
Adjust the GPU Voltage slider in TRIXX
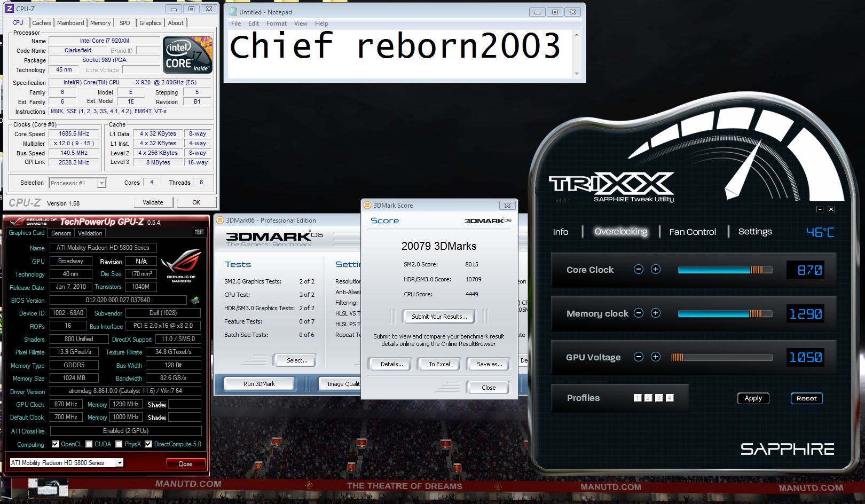pyautogui.click(x=721, y=357)
